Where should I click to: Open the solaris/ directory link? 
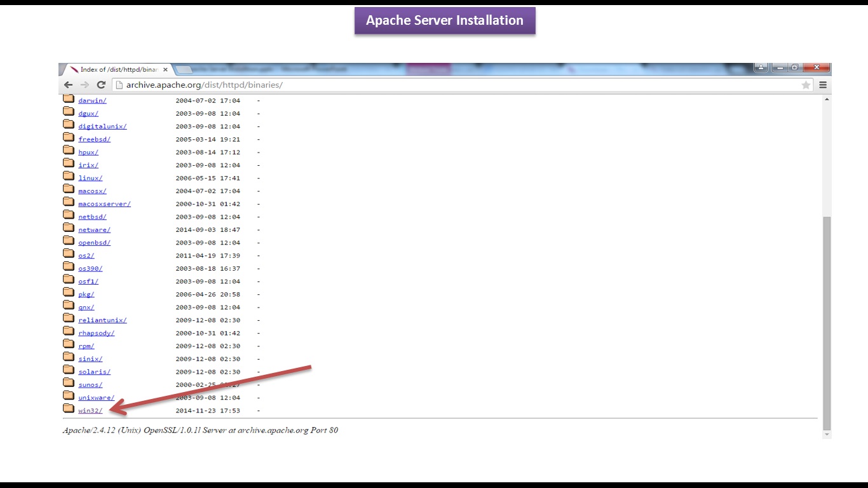pos(94,372)
